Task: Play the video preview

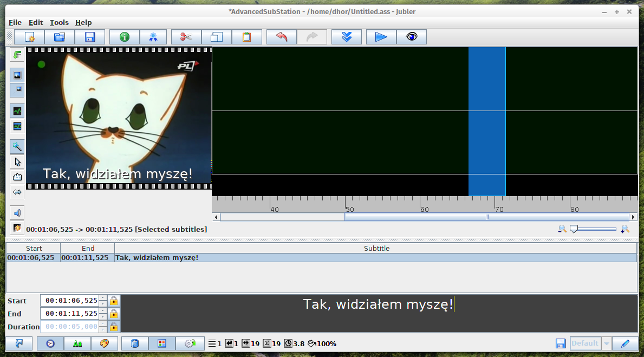Action: 381,37
